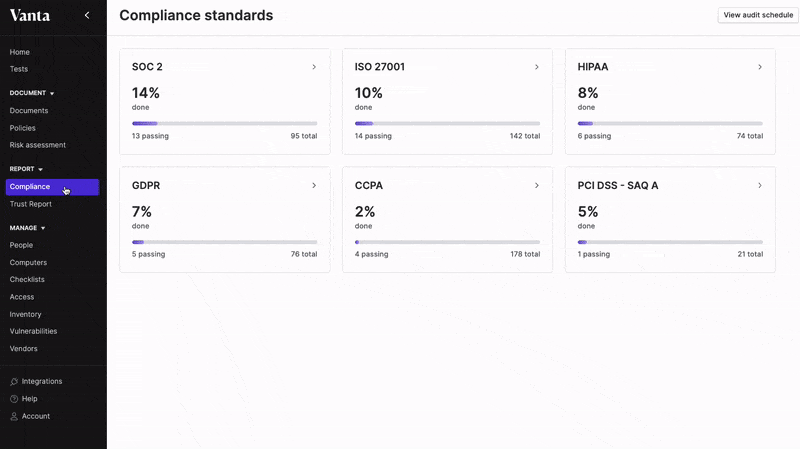
Task: Click the Integrations icon in the sidebar
Action: [14, 381]
